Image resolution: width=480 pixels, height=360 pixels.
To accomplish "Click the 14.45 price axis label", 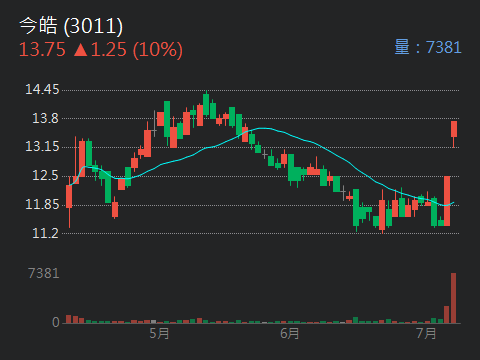I will (42, 89).
